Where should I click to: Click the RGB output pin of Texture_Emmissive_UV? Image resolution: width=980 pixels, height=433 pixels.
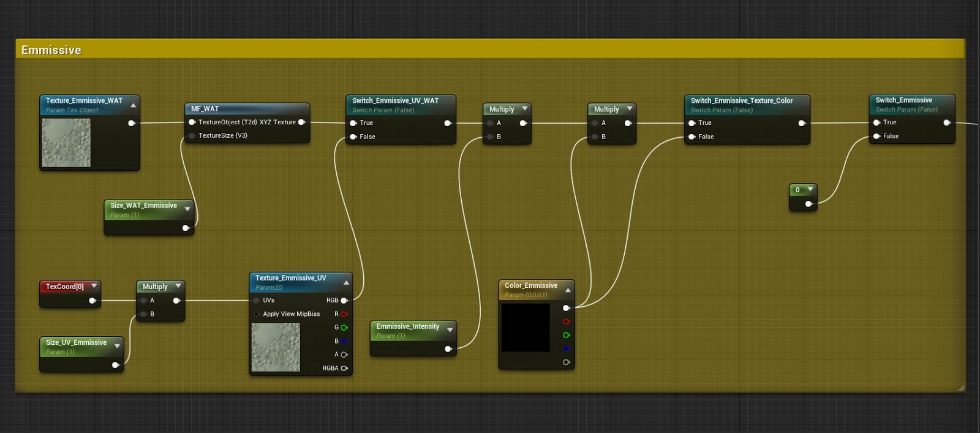[x=344, y=300]
